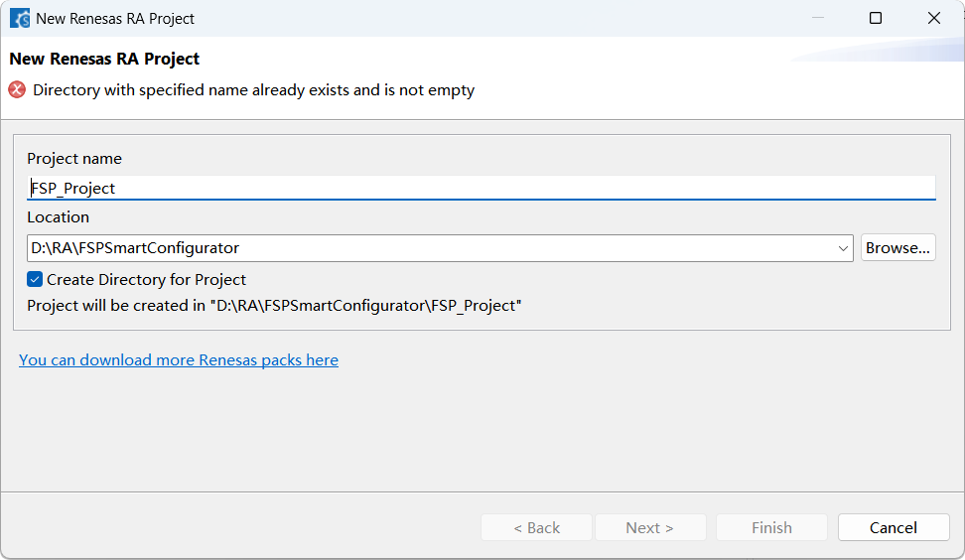Click the 'Project will be created in' path text
Viewport: 965px width, 560px height.
click(274, 305)
